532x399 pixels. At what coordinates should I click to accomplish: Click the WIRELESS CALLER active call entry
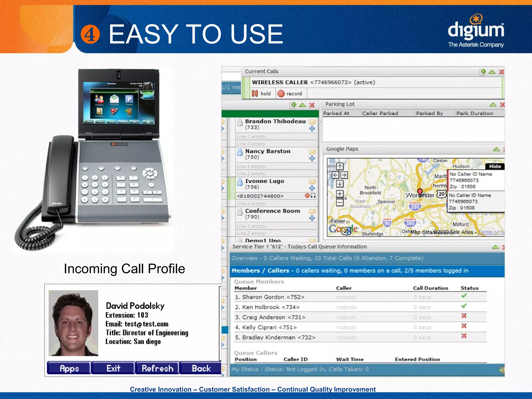click(314, 82)
